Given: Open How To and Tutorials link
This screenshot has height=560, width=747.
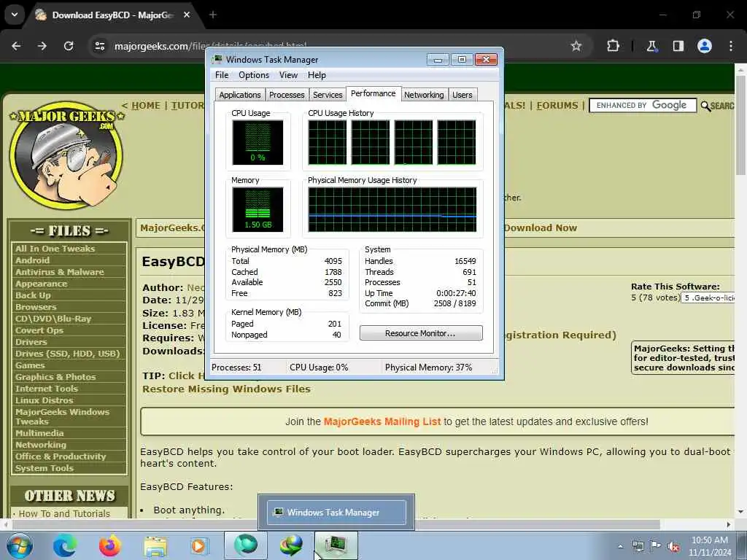Looking at the screenshot, I should 64,513.
